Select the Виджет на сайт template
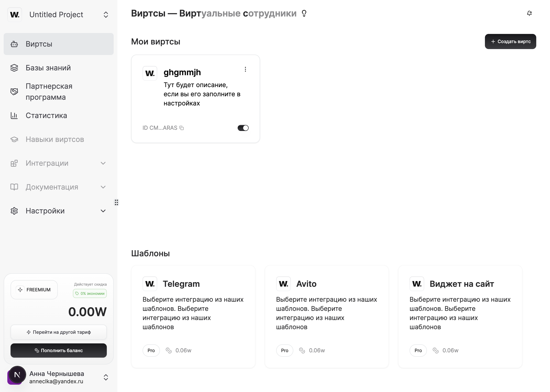550x392 pixels. [460, 316]
